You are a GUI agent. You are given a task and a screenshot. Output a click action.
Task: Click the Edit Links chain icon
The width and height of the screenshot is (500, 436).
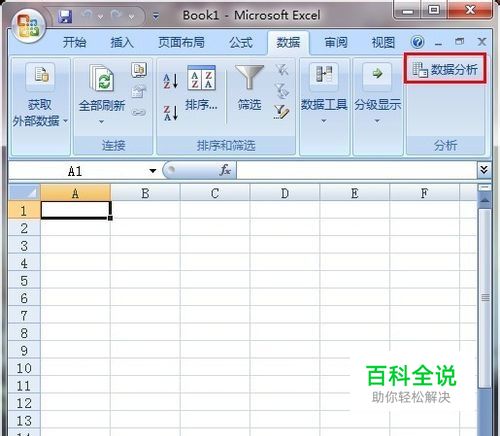click(139, 113)
